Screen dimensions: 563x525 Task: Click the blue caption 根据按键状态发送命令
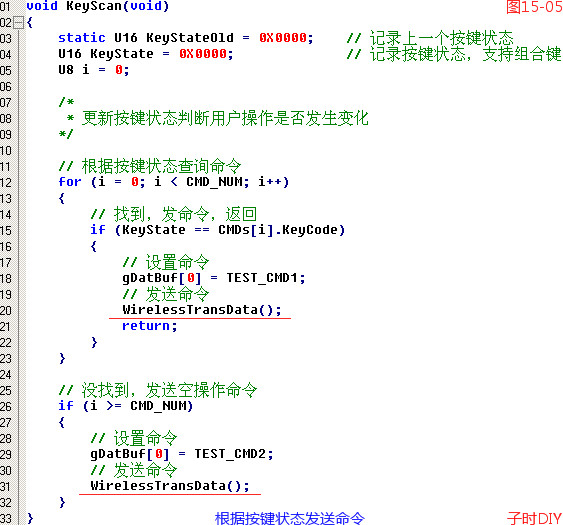pyautogui.click(x=290, y=518)
